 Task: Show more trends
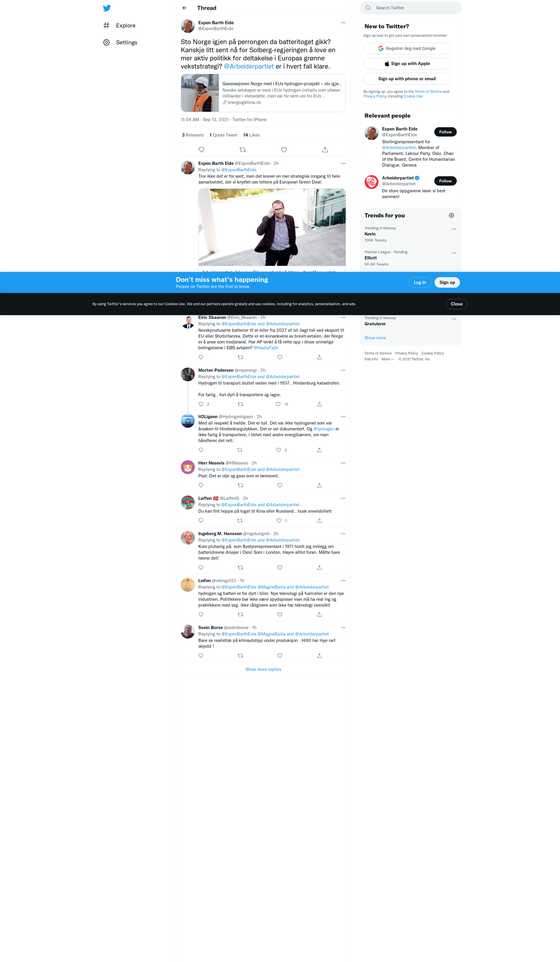tap(375, 338)
